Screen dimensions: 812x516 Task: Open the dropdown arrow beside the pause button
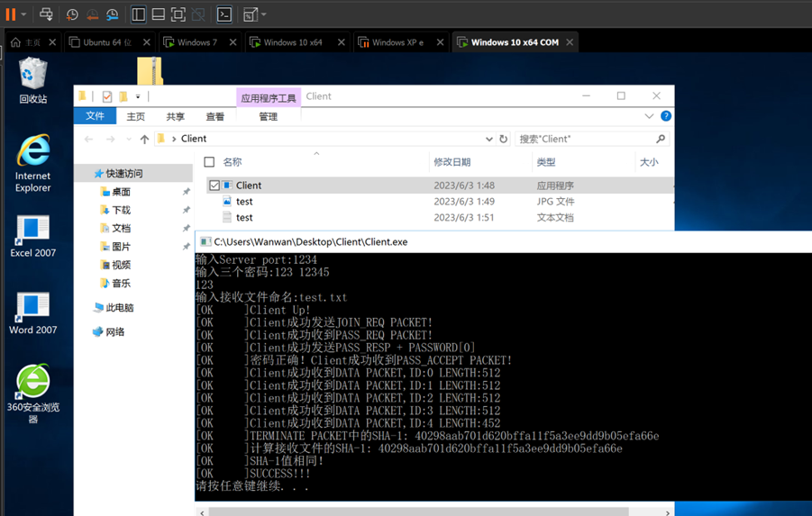point(24,14)
